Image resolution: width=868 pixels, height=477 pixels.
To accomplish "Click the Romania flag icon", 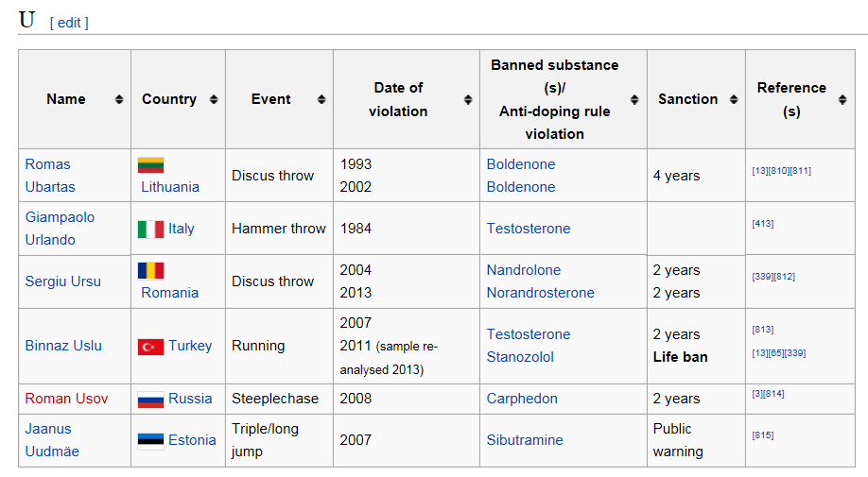I will (x=150, y=270).
